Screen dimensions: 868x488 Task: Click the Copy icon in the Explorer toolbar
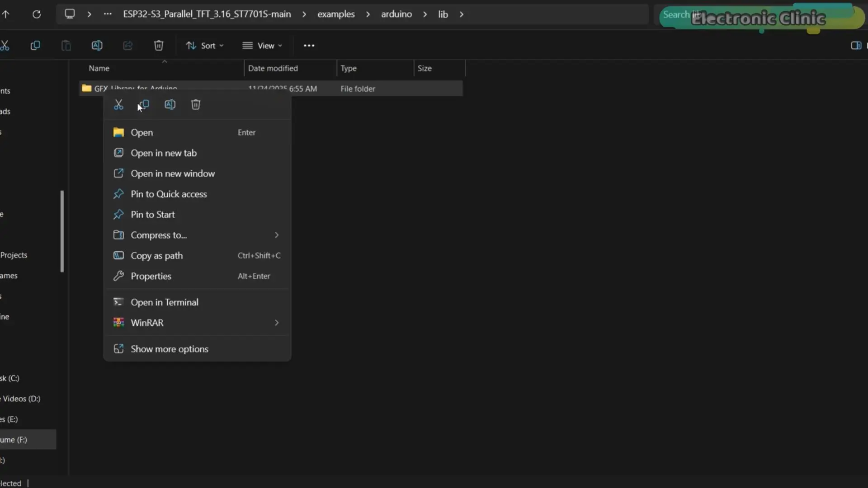[x=35, y=45]
